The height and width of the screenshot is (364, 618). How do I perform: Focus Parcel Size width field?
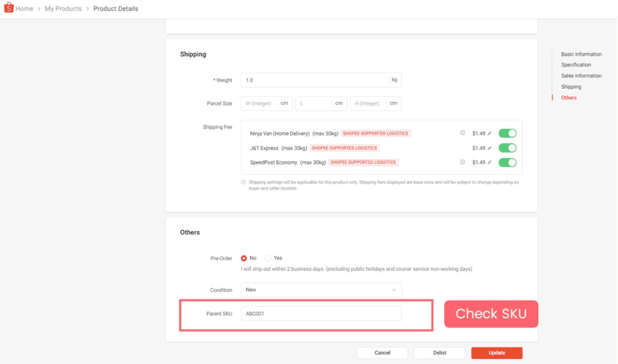click(x=266, y=103)
